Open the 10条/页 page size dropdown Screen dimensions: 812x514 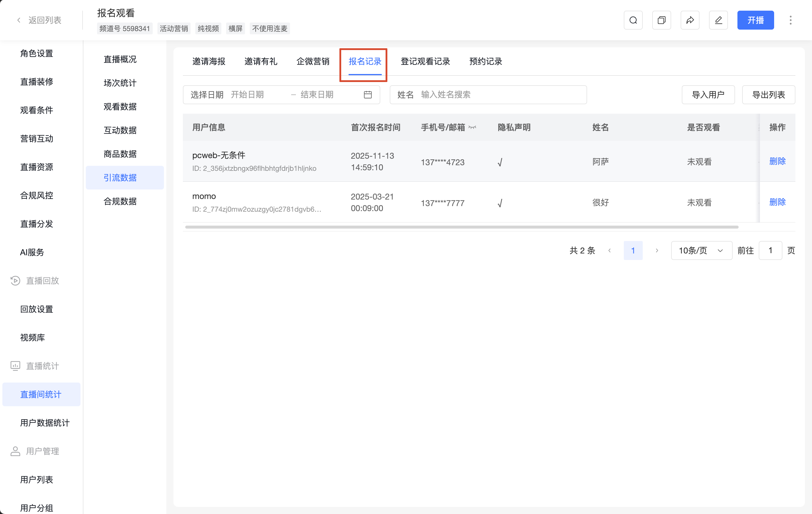tap(701, 250)
